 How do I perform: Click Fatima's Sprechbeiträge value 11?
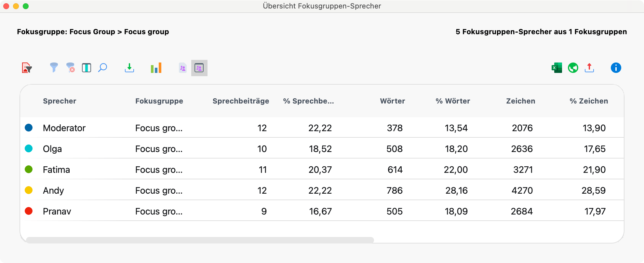pos(263,170)
